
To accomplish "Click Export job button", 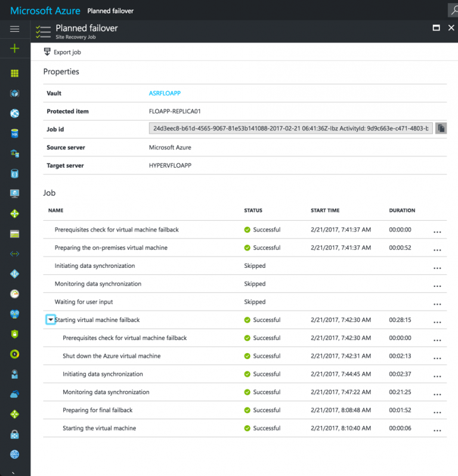I will 62,52.
